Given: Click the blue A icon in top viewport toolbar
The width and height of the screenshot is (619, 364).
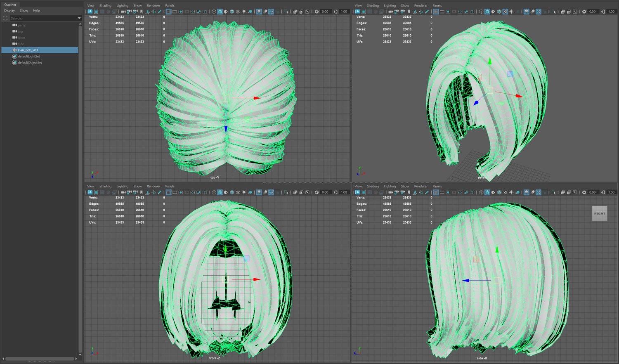Looking at the screenshot, I should click(90, 12).
